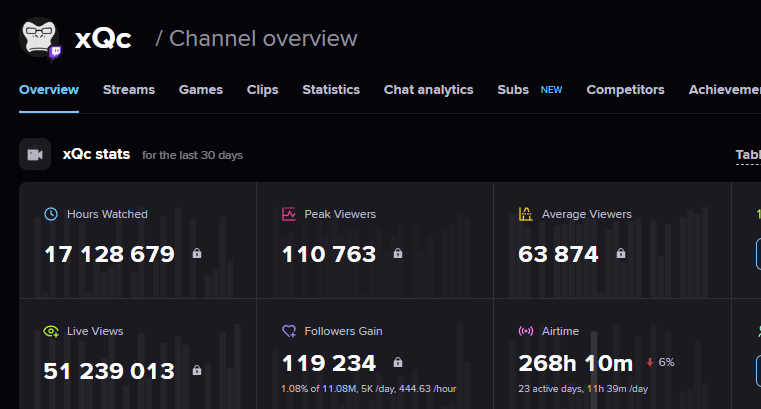Click '23 active days, 11h 39m /day' text
Screen dimensions: 761x409
[583, 389]
